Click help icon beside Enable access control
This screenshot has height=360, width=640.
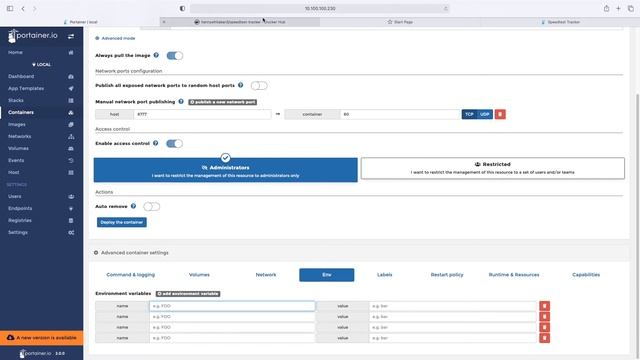(x=156, y=143)
